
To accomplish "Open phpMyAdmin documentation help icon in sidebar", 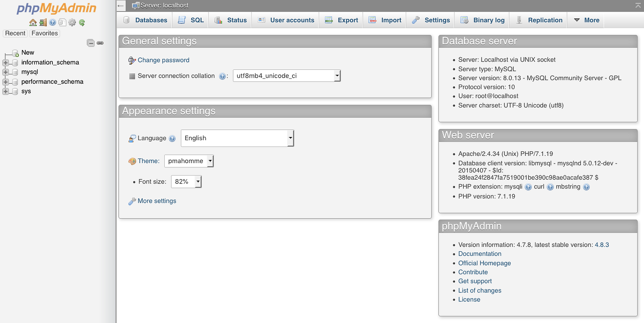I will coord(52,23).
